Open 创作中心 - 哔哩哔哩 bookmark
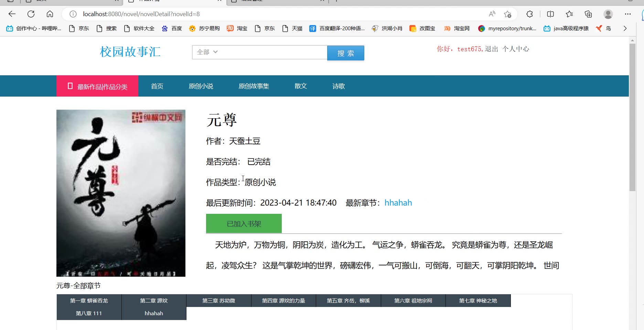 (x=34, y=29)
